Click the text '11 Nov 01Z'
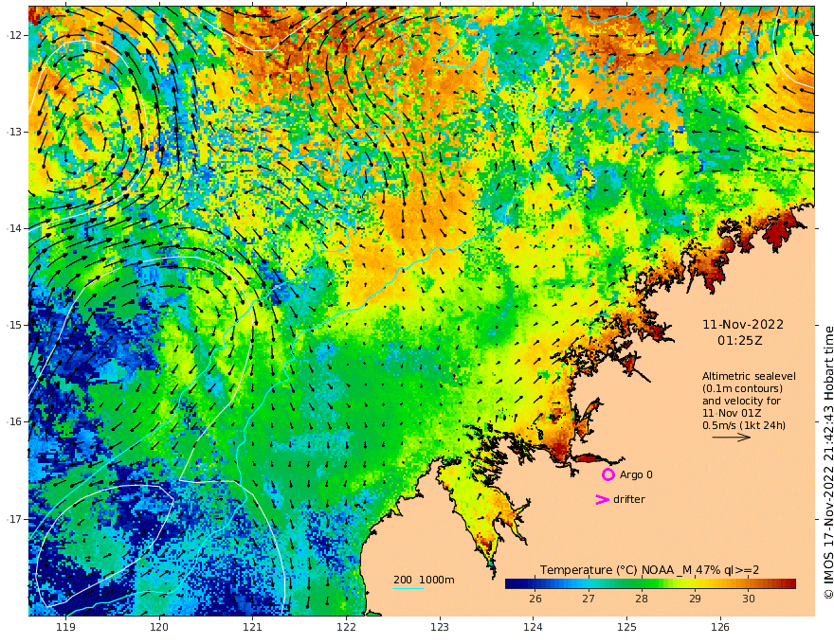 [x=732, y=413]
